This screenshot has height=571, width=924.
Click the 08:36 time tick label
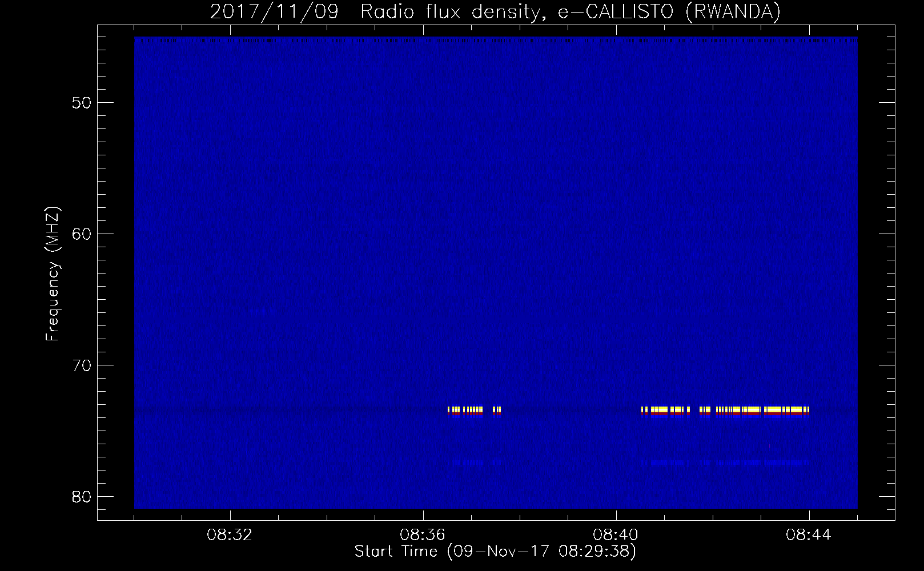(x=423, y=535)
